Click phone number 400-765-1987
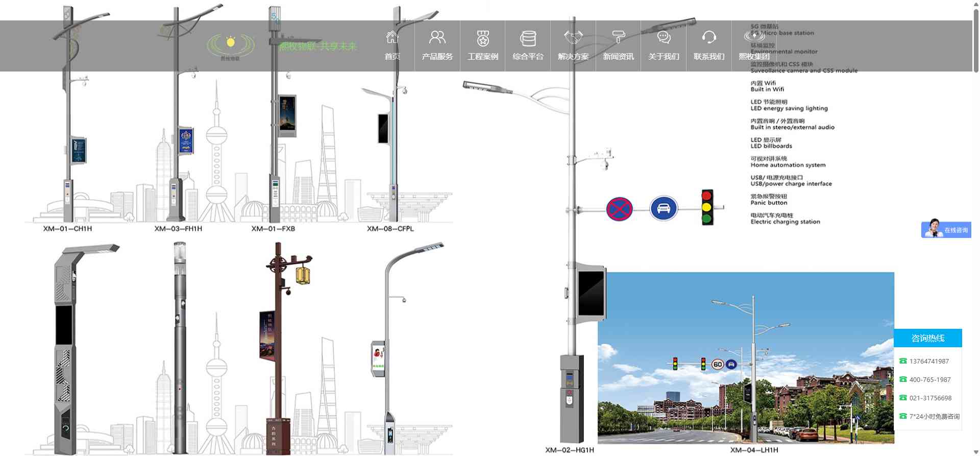This screenshot has width=980, height=456. [x=929, y=379]
